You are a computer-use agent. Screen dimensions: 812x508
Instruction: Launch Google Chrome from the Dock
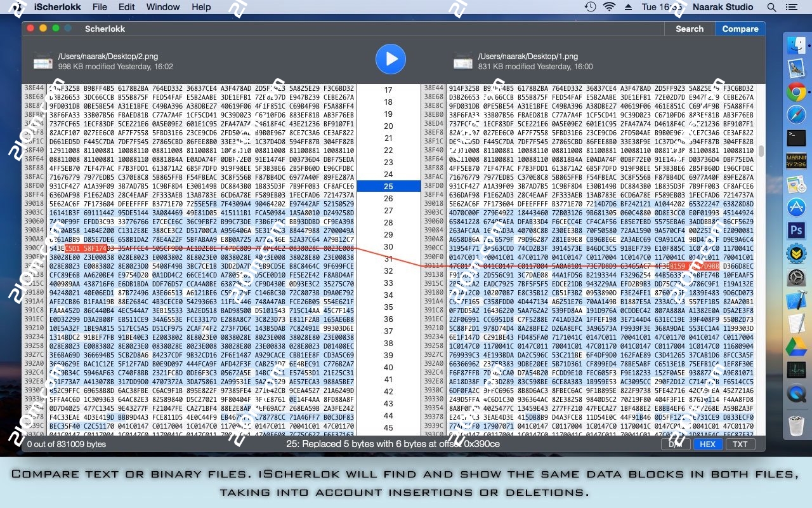(796, 91)
